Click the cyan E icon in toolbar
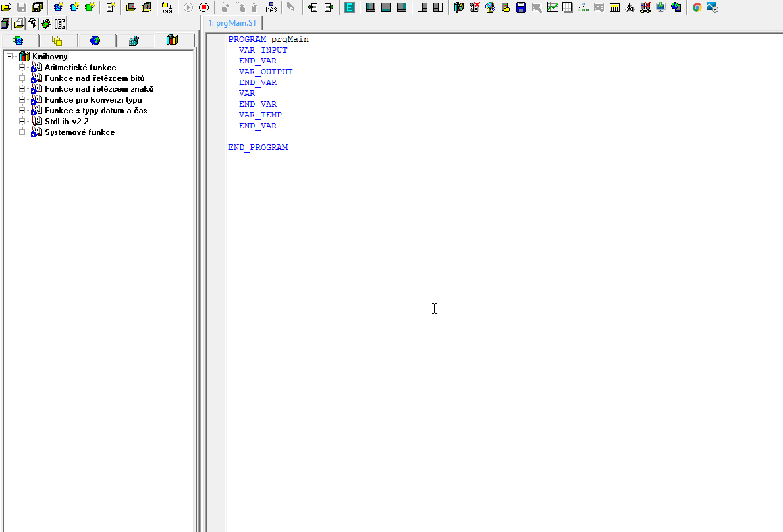The width and height of the screenshot is (783, 532). (x=350, y=7)
